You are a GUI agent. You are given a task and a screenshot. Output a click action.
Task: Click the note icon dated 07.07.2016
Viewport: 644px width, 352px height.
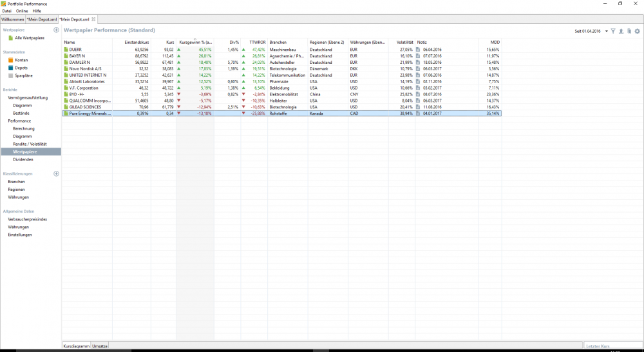[x=418, y=56]
